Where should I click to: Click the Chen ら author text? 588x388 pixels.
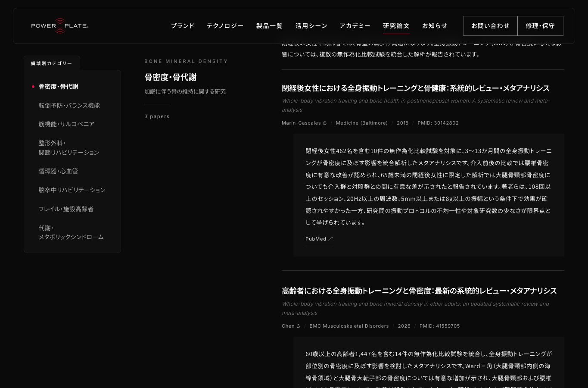tap(291, 326)
